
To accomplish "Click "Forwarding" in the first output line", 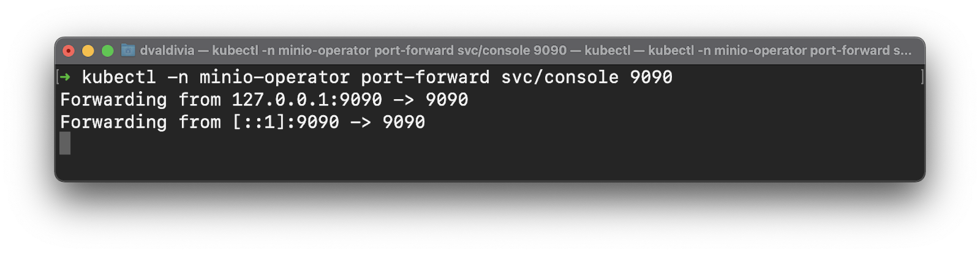I will tap(113, 100).
